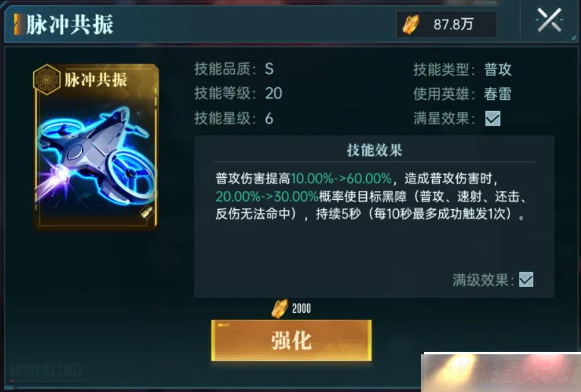Click the crystal cost icon above 强化
This screenshot has width=581, height=392.
(280, 308)
